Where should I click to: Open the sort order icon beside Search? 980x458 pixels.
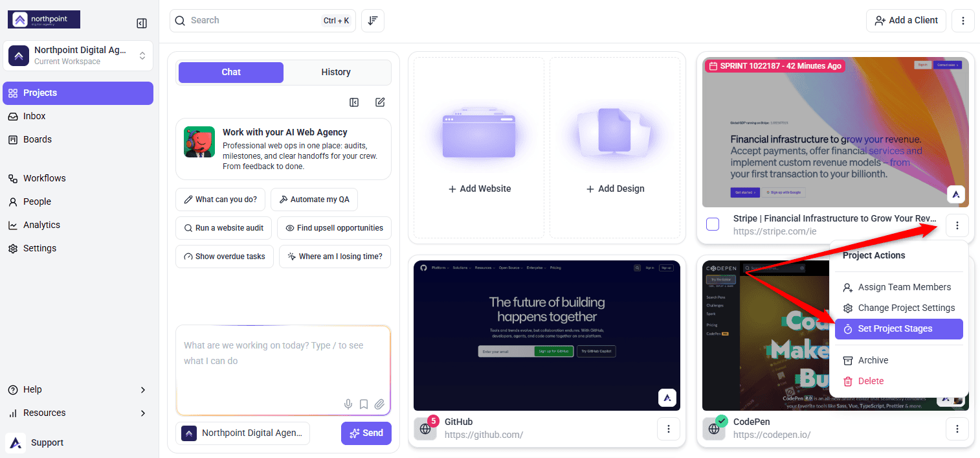(373, 21)
